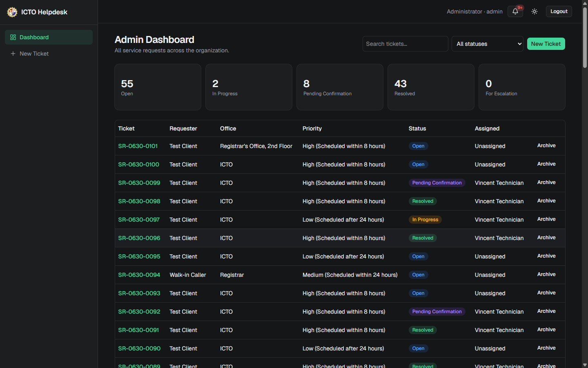The height and width of the screenshot is (368, 588).
Task: Open ticket SR-0630-0090
Action: (139, 348)
